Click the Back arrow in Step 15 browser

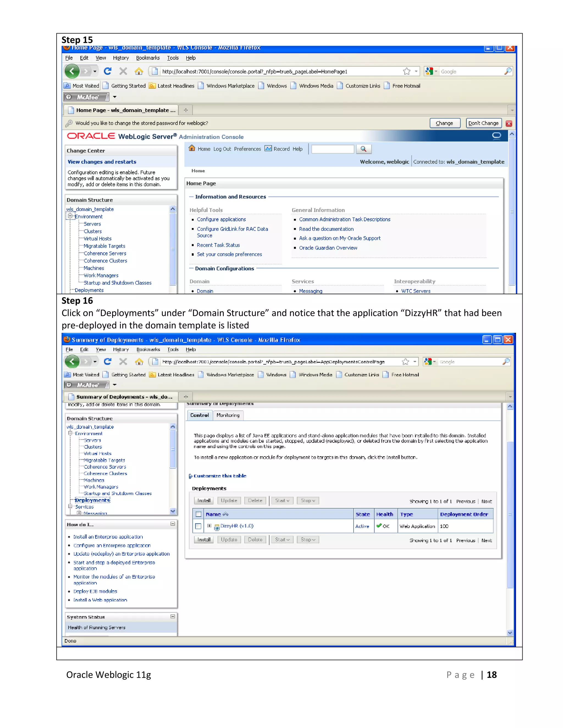[x=72, y=71]
